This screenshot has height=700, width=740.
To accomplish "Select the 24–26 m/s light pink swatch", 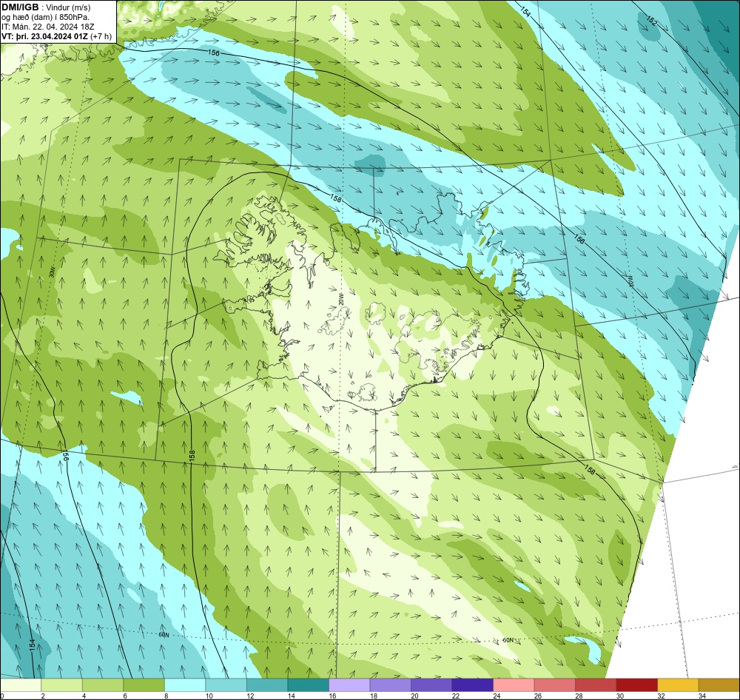I will (514, 685).
